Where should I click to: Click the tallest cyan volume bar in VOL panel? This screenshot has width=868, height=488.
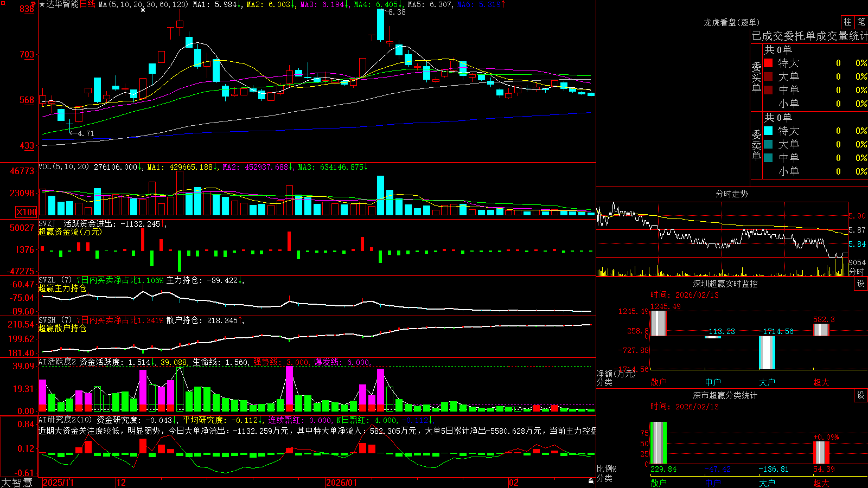pos(380,195)
